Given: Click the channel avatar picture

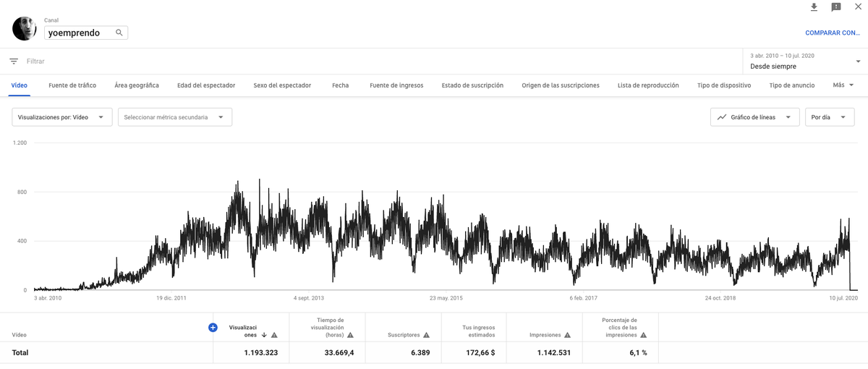Looking at the screenshot, I should coord(25,28).
